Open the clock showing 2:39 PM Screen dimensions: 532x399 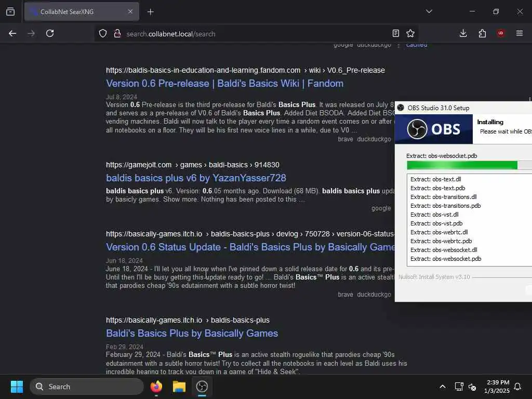tap(497, 387)
